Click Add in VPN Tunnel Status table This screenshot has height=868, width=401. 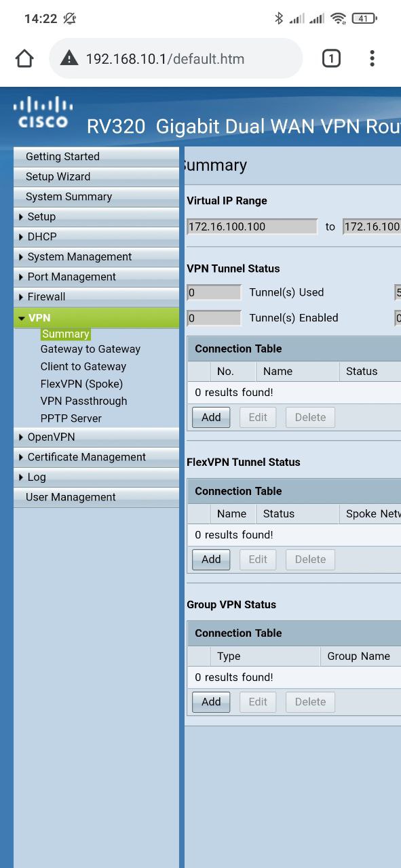(x=211, y=417)
